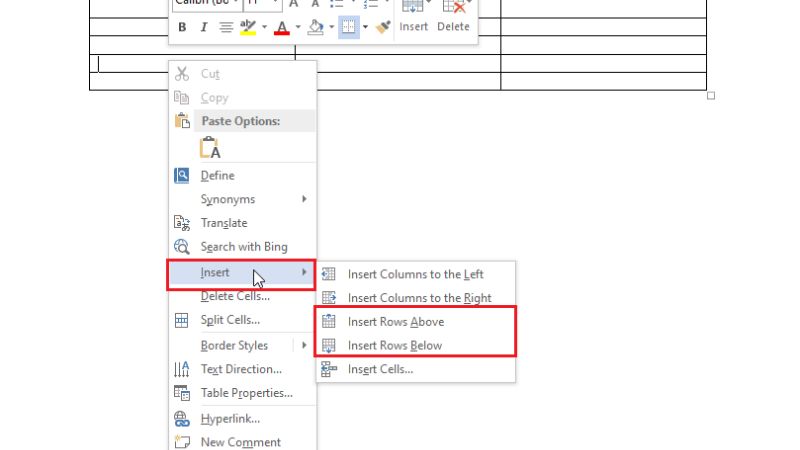
Task: Toggle Italic in the mini toolbar
Action: (204, 27)
